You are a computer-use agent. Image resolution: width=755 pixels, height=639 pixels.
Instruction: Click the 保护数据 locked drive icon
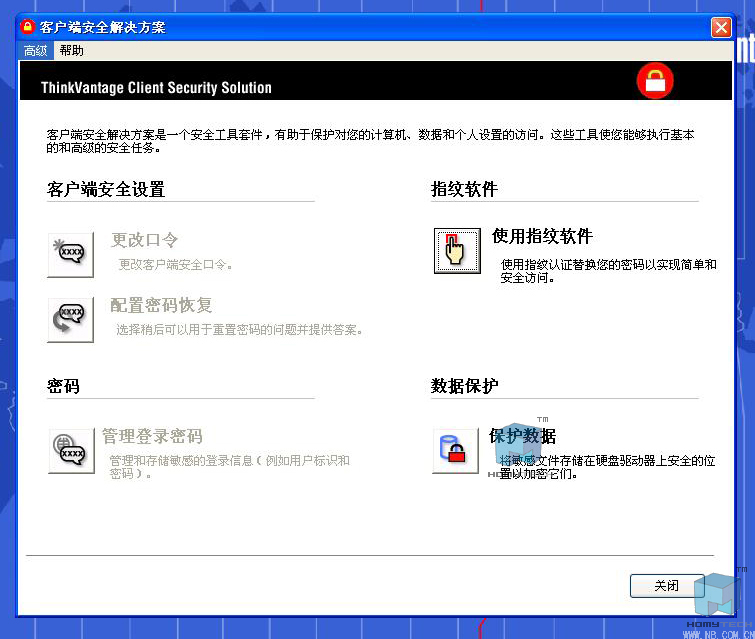click(x=456, y=451)
